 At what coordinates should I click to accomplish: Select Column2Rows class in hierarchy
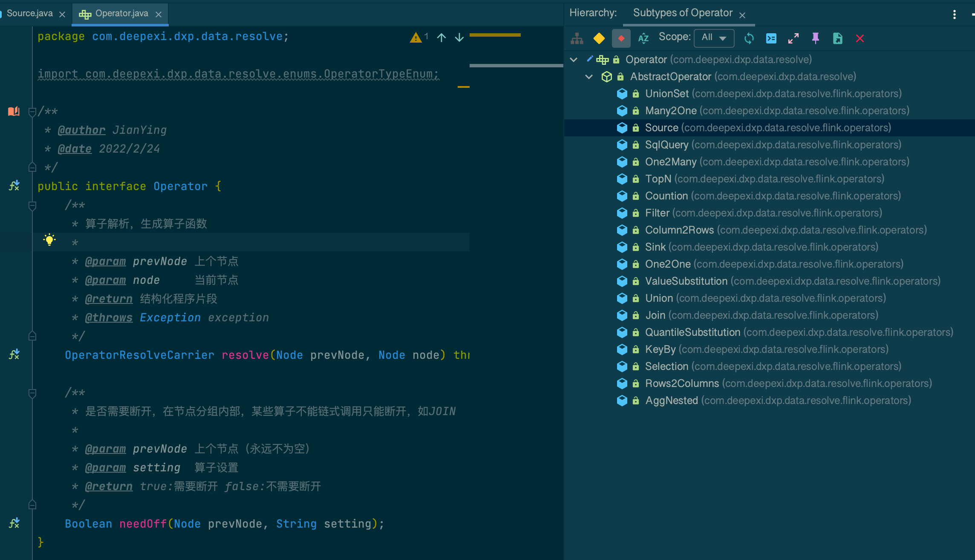click(x=786, y=230)
